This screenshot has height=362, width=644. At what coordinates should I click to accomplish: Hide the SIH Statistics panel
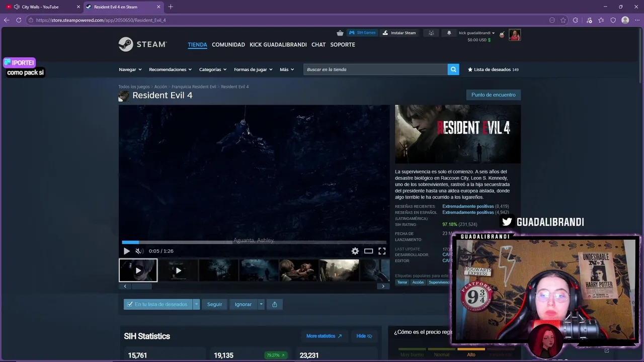coord(364,336)
